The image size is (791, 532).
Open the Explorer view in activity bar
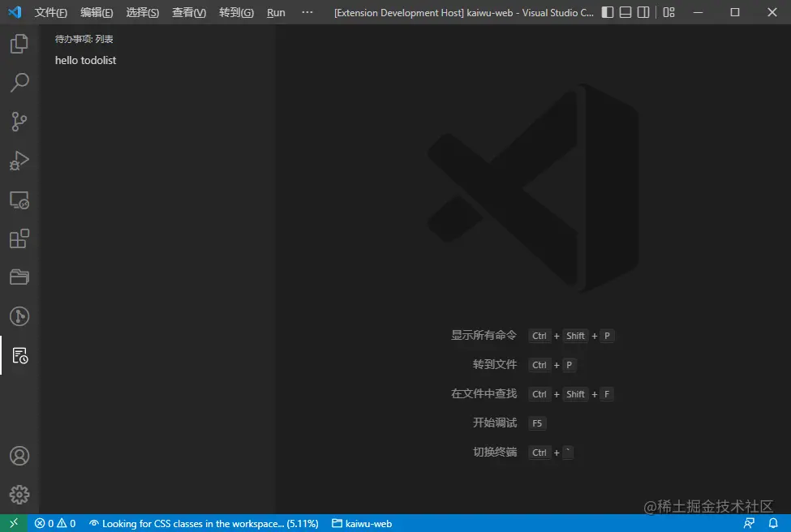19,44
